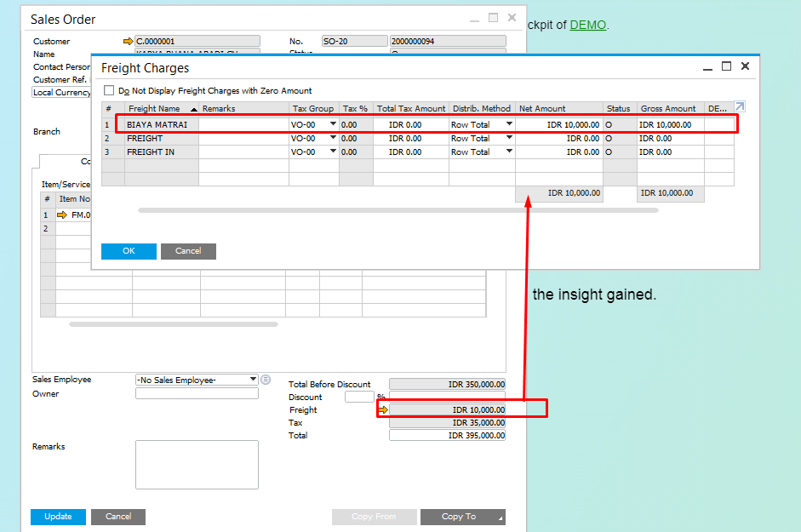Screen dimensions: 801x532
Task: Open Distrib. Method dropdown for FREIGHT IN row
Action: pos(509,152)
